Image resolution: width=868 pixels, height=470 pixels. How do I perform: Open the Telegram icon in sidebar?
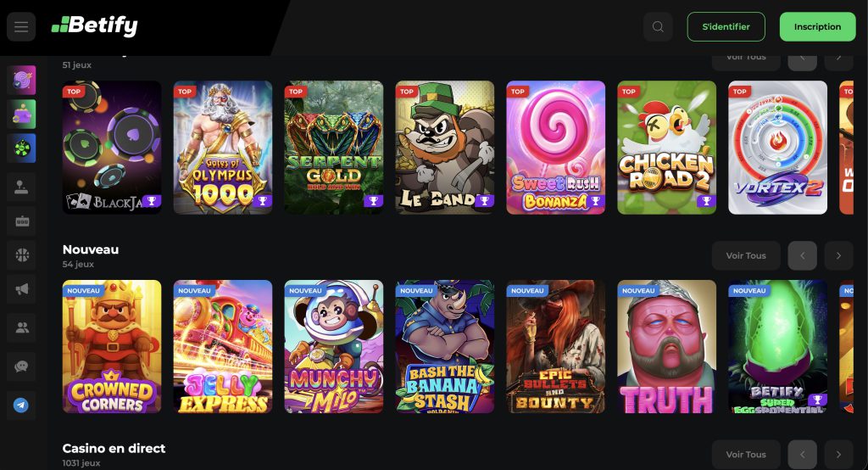21,406
